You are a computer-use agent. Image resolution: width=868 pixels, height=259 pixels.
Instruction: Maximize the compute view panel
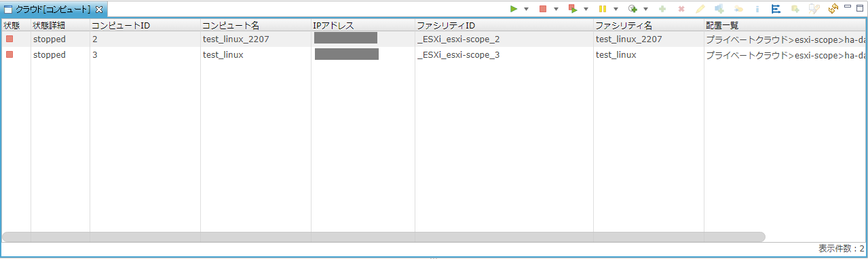pos(859,7)
